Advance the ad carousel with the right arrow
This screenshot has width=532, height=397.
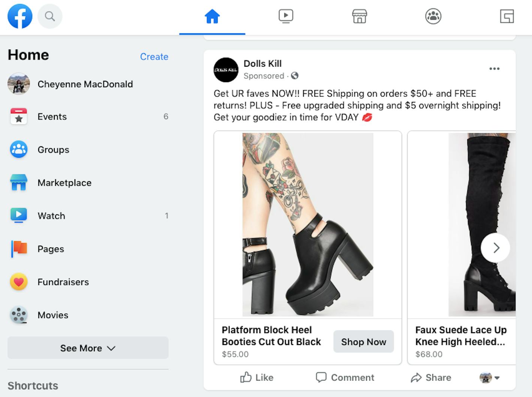pyautogui.click(x=495, y=248)
